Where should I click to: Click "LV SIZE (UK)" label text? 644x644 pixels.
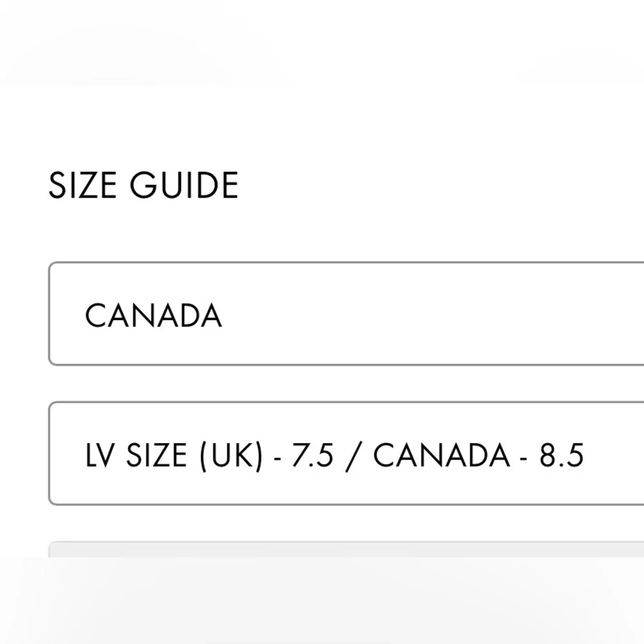click(174, 455)
